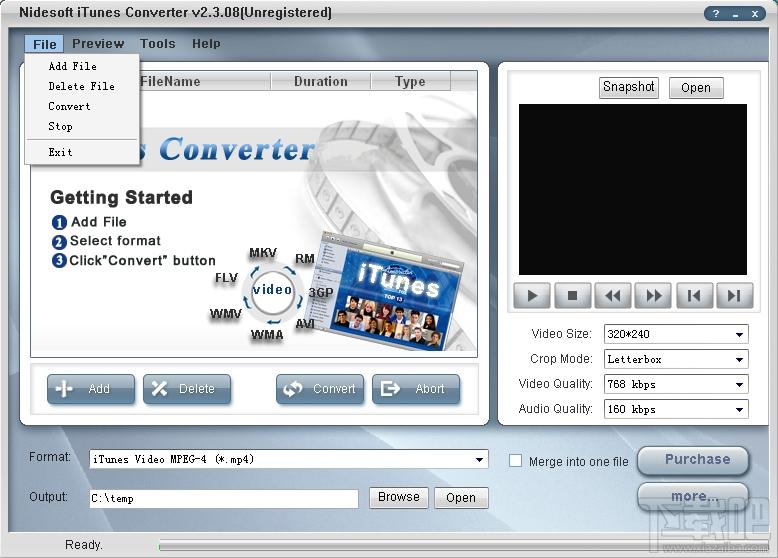The image size is (778, 558).
Task: Rewind the preview video
Action: click(x=613, y=296)
